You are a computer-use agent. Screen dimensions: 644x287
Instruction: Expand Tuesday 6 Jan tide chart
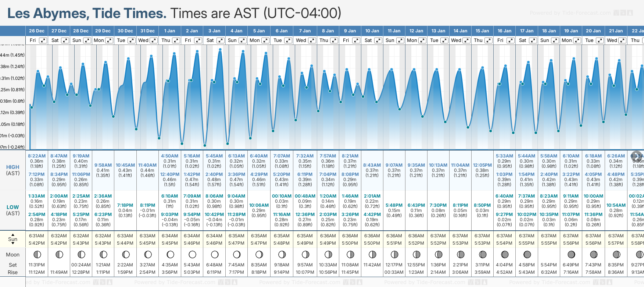[288, 40]
